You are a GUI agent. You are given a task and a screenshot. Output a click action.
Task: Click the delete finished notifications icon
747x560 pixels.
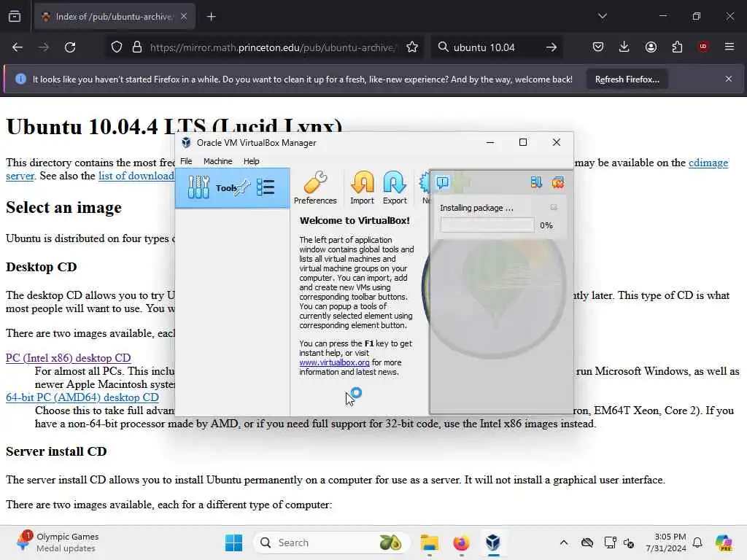click(558, 182)
